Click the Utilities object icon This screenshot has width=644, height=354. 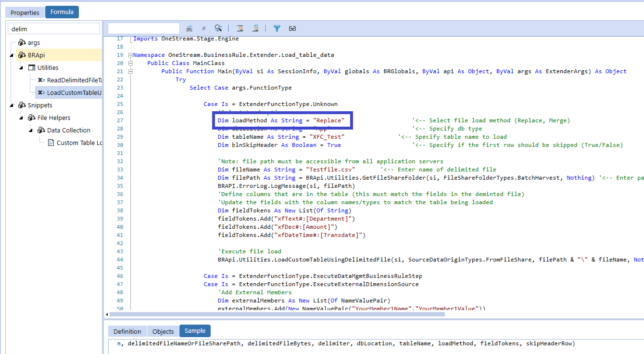(x=31, y=67)
